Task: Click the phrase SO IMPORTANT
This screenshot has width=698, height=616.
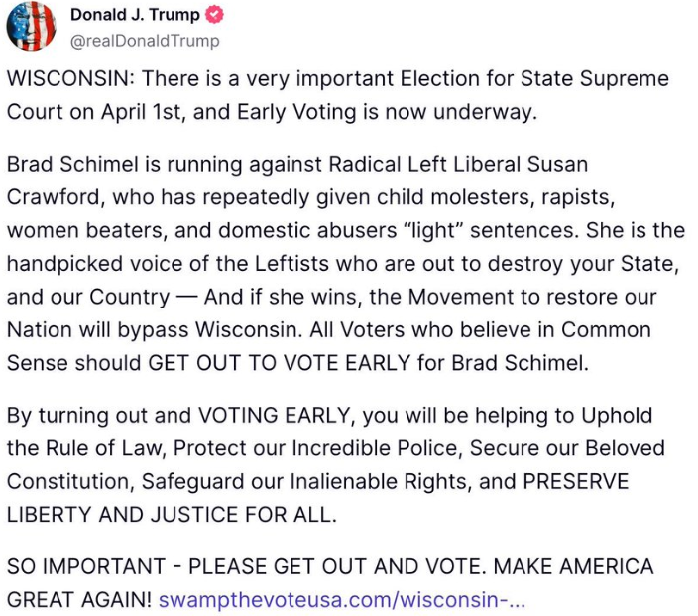Action: (x=86, y=567)
